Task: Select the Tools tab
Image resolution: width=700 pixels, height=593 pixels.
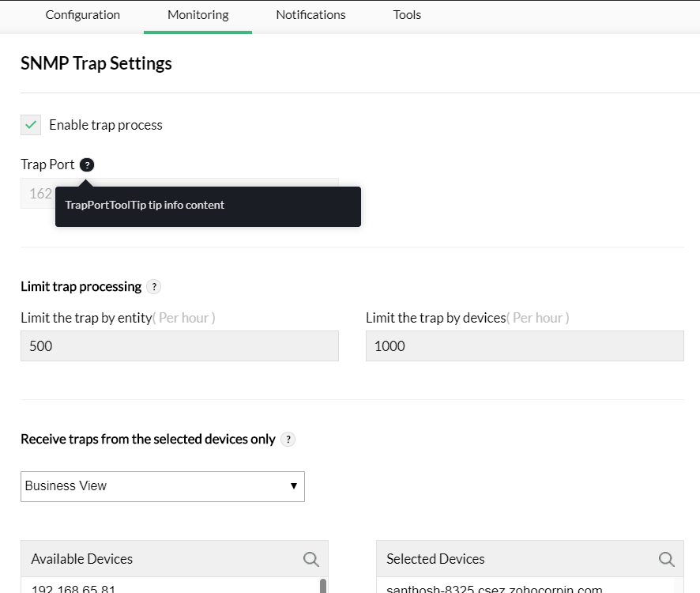Action: tap(407, 15)
